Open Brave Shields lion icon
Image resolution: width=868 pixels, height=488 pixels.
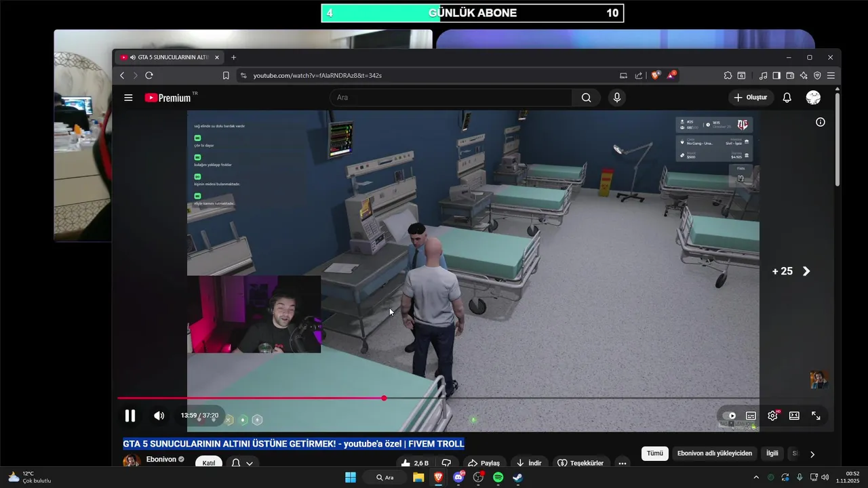655,75
